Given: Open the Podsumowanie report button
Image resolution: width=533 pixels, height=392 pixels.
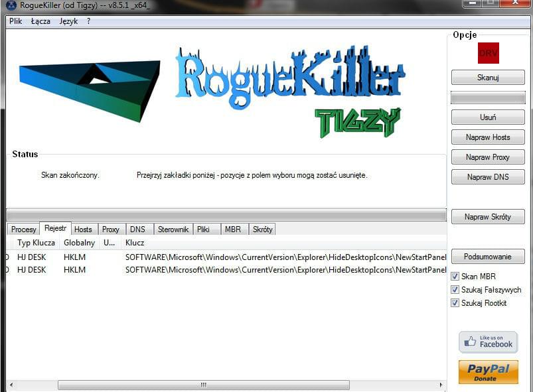Looking at the screenshot, I should pyautogui.click(x=488, y=257).
